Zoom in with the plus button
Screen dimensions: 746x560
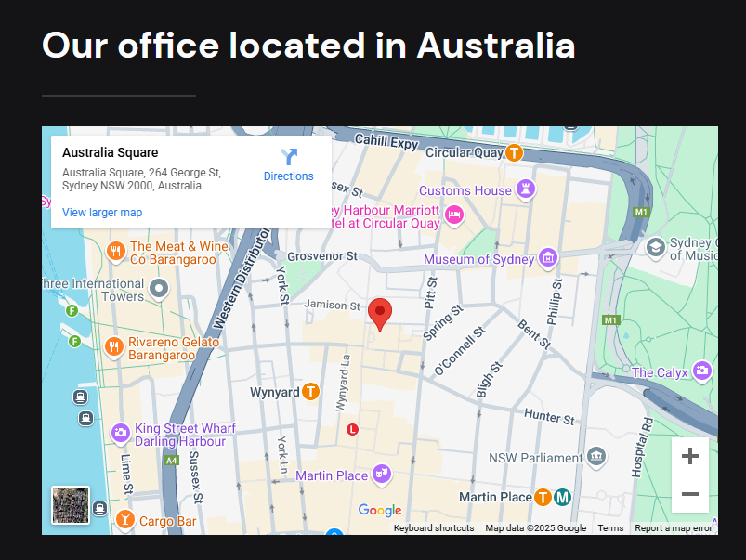click(690, 456)
